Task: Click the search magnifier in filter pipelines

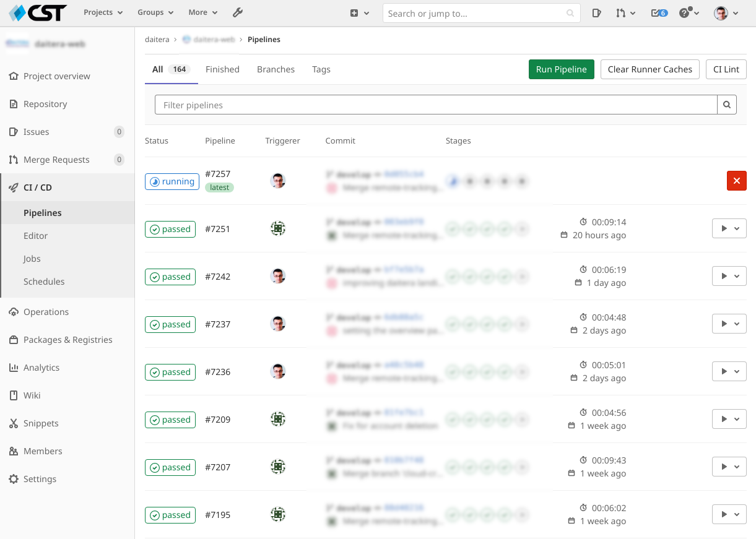Action: 727,105
